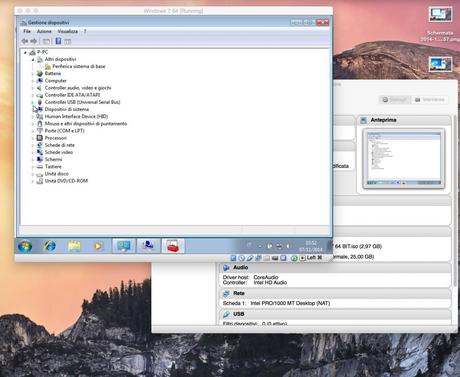Click the network indicator in the VM status bar

point(258,258)
